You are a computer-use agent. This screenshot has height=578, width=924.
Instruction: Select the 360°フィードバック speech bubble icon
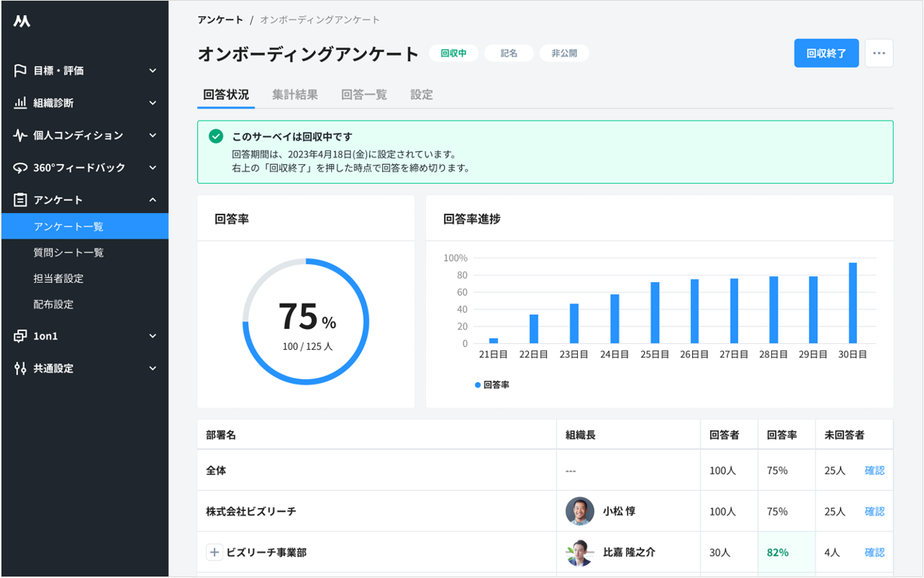21,167
